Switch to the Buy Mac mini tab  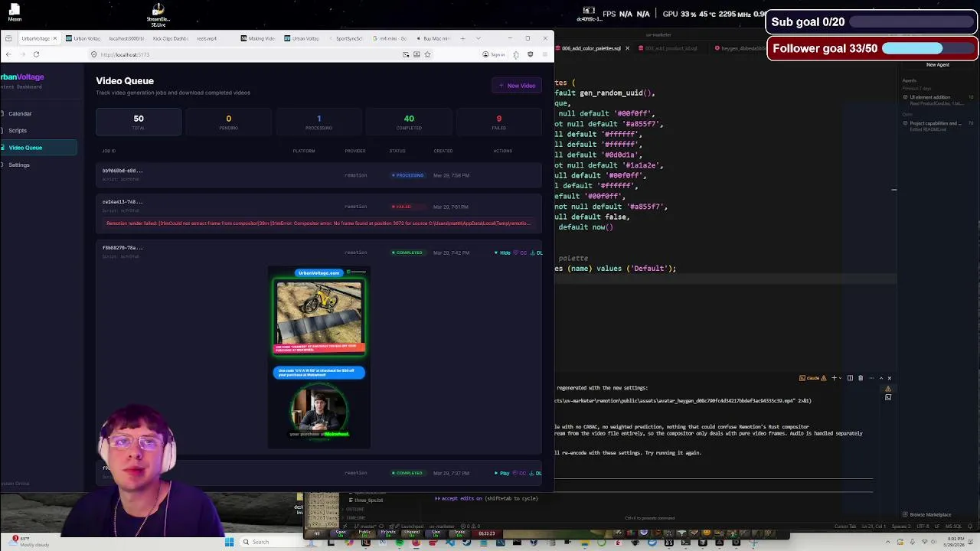pyautogui.click(x=433, y=38)
